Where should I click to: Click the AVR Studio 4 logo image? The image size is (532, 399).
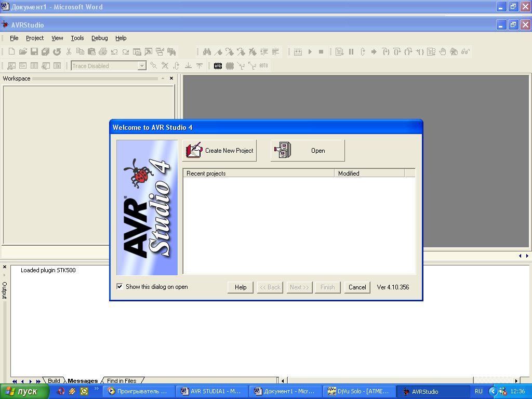pos(147,208)
